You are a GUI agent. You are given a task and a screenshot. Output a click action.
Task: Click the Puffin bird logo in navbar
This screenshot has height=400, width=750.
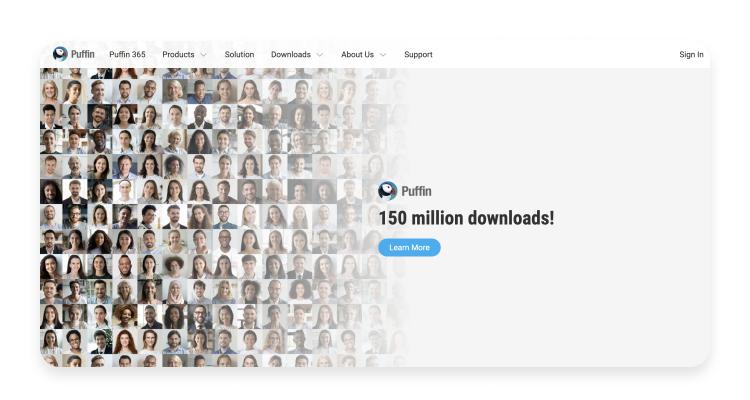[x=60, y=54]
